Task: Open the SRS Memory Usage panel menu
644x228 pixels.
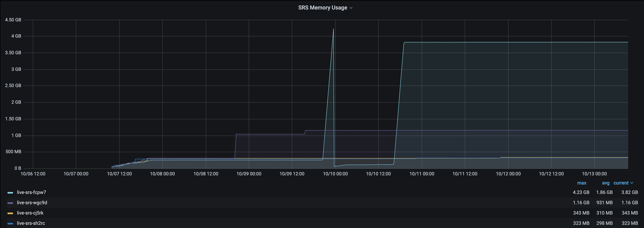Action: click(323, 8)
